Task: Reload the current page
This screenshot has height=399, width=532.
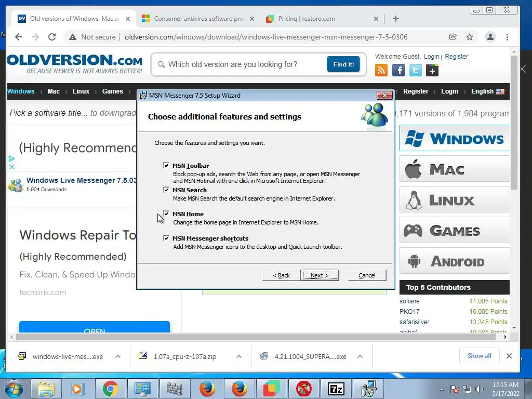Action: pyautogui.click(x=52, y=37)
